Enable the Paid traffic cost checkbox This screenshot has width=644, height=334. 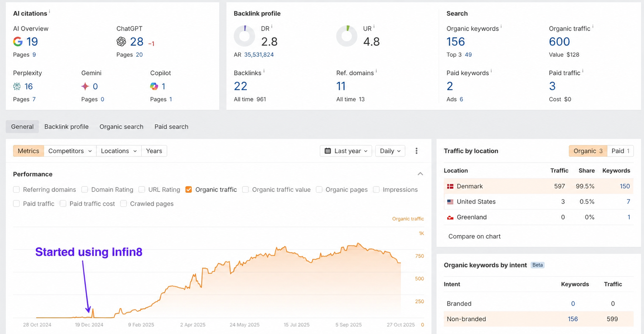point(63,203)
